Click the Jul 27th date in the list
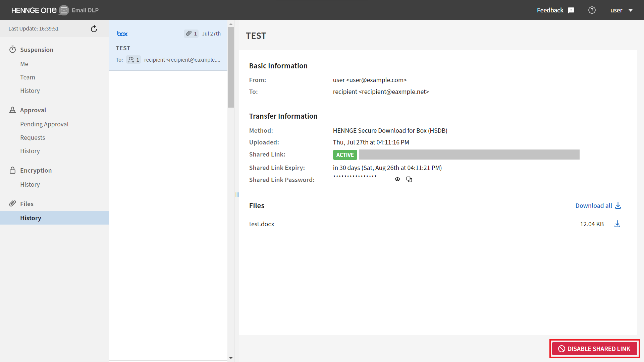The image size is (644, 362). tap(211, 34)
